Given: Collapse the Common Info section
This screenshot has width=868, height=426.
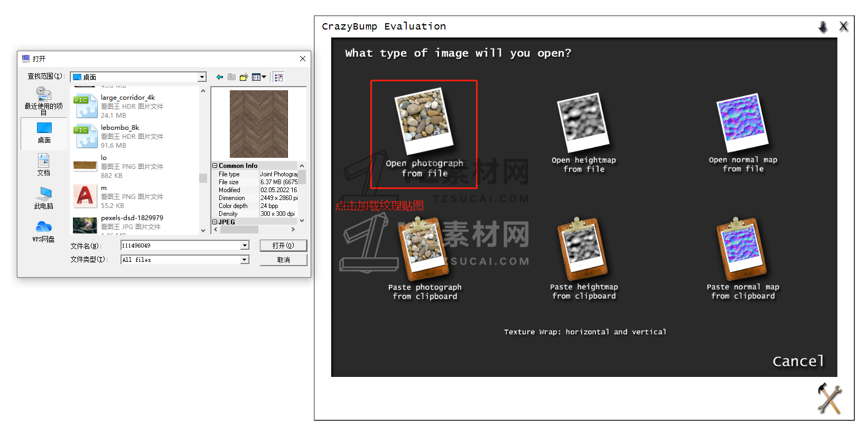Looking at the screenshot, I should click(x=215, y=166).
